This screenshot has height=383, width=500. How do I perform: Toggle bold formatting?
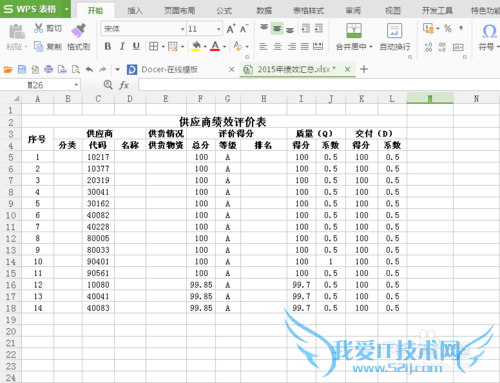(107, 46)
